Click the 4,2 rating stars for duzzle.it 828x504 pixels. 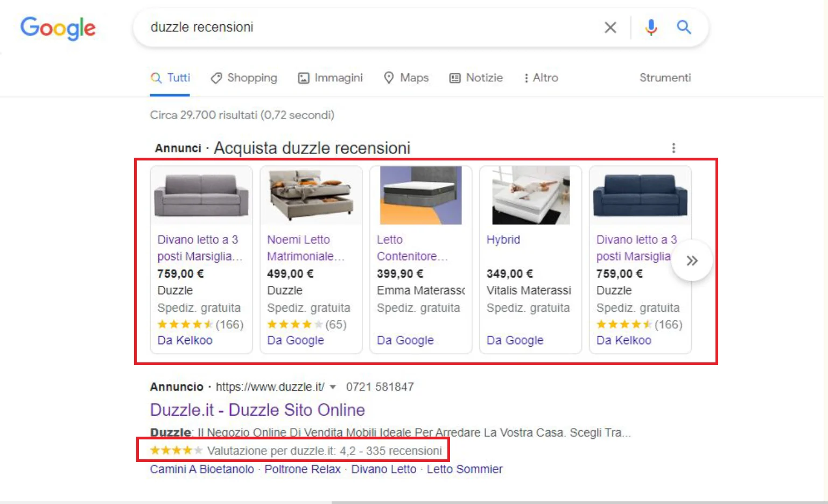tap(176, 450)
